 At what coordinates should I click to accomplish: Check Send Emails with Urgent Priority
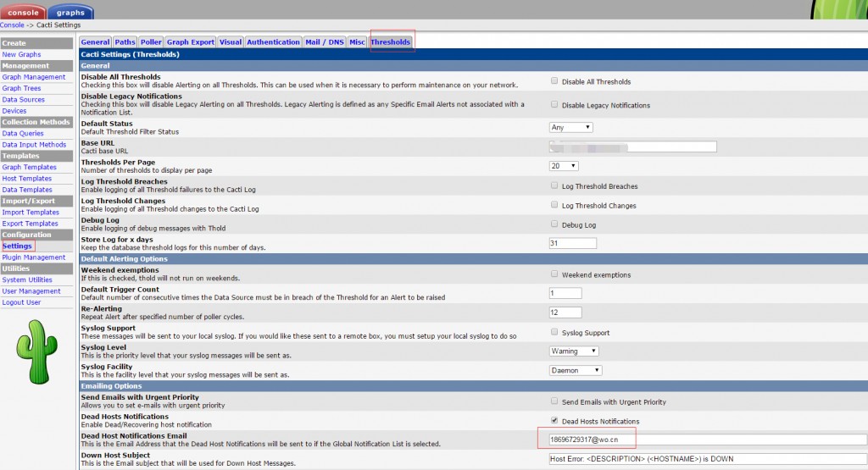pyautogui.click(x=554, y=401)
